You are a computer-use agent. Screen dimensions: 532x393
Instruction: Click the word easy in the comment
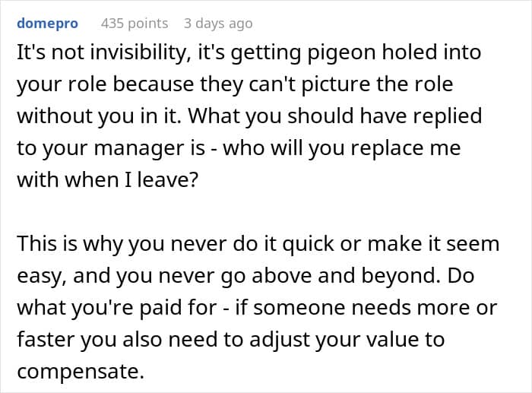pyautogui.click(x=41, y=276)
